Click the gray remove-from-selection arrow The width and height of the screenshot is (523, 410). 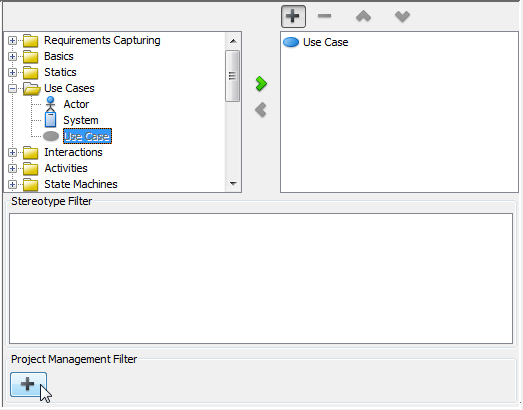(x=261, y=110)
